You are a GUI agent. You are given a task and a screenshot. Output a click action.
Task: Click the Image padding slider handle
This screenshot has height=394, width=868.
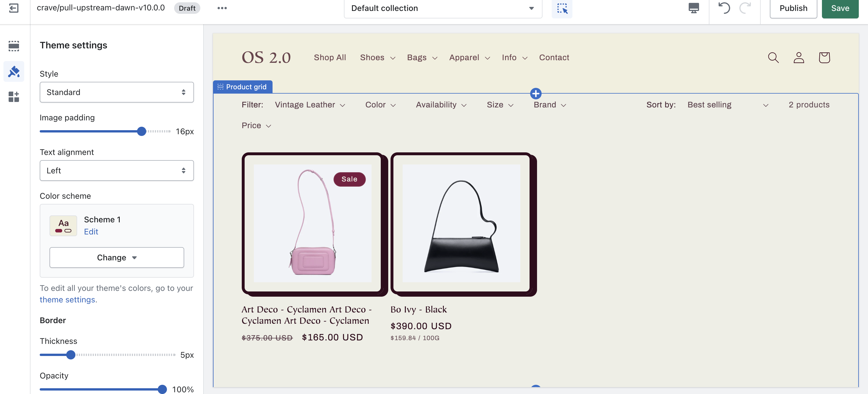point(142,131)
